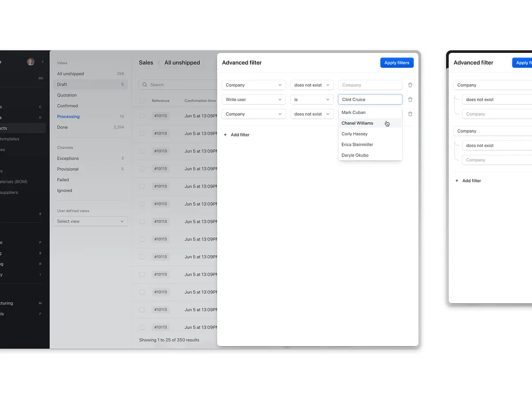
Task: Choose Corly Hassey from the suggestion list
Action: tap(370, 134)
